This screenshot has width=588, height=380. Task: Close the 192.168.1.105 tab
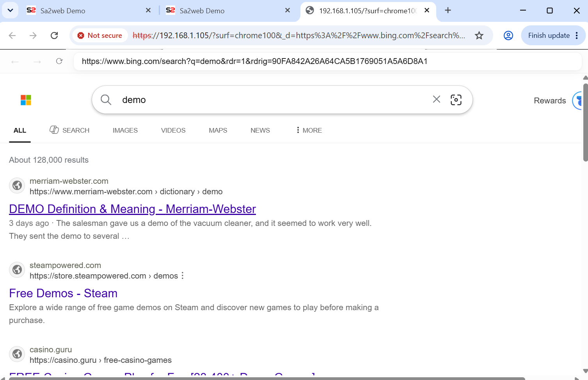(427, 11)
